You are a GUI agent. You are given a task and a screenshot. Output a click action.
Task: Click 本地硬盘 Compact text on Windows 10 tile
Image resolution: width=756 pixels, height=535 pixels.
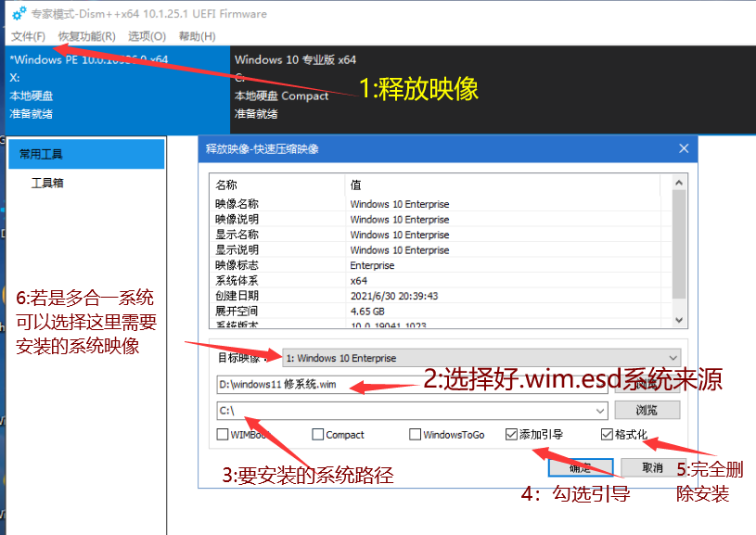282,96
